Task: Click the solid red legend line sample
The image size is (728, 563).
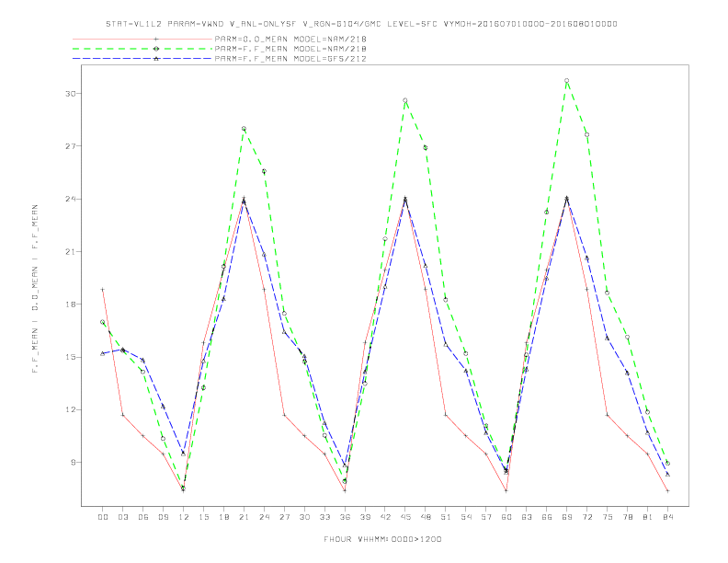Action: click(x=142, y=39)
